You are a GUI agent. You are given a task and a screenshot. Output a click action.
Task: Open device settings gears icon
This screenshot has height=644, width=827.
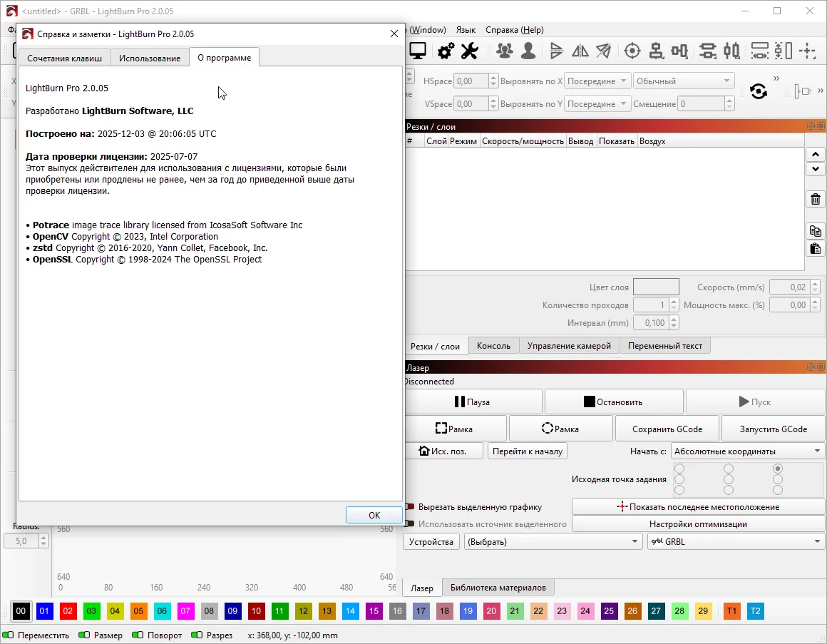click(x=446, y=51)
